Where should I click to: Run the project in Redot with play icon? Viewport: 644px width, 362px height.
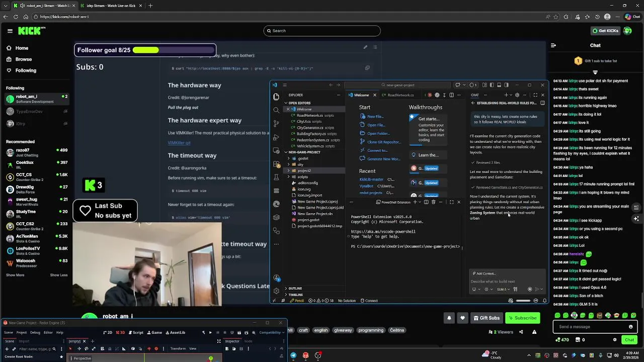[210, 332]
